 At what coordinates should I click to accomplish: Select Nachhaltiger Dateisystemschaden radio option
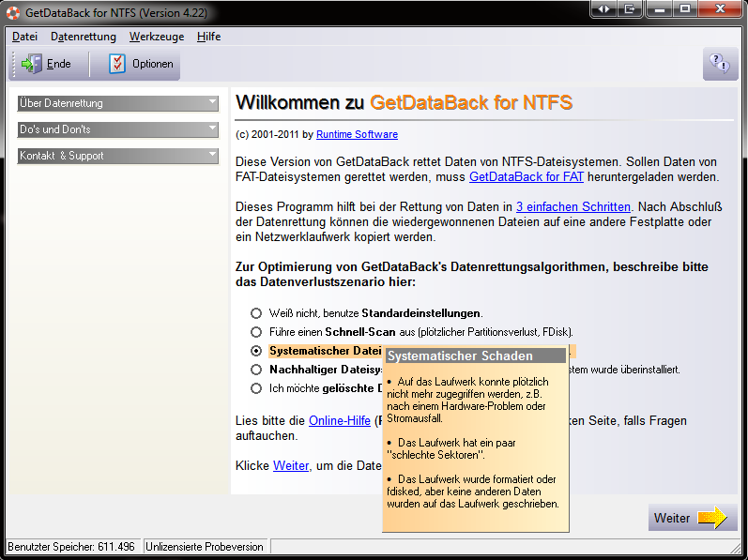click(256, 370)
